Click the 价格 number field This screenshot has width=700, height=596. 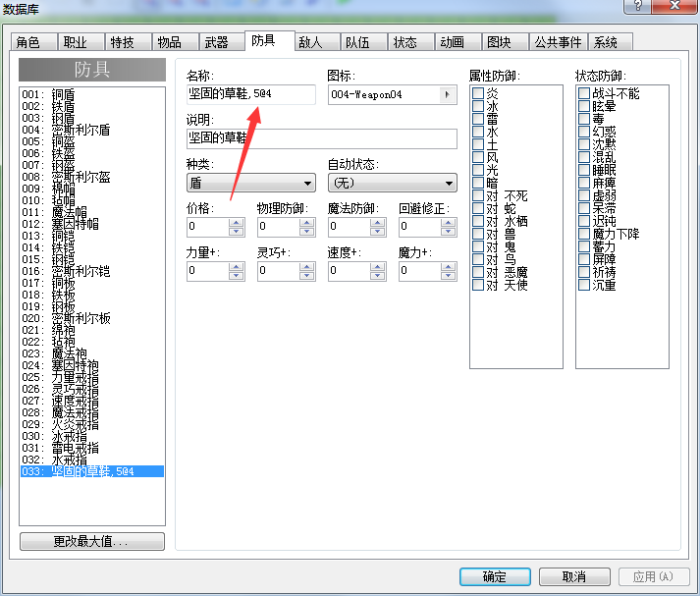pos(207,227)
